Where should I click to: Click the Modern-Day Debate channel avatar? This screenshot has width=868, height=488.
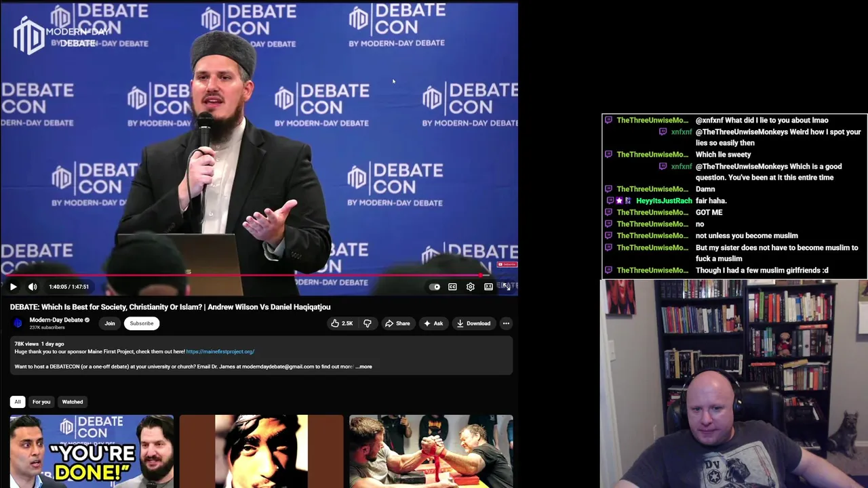click(18, 323)
